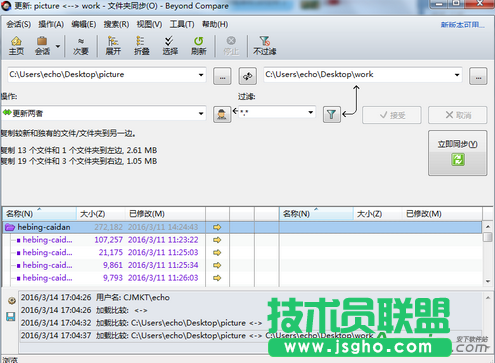Expand all folders with 展开 button
The height and width of the screenshot is (363, 495).
tap(113, 46)
